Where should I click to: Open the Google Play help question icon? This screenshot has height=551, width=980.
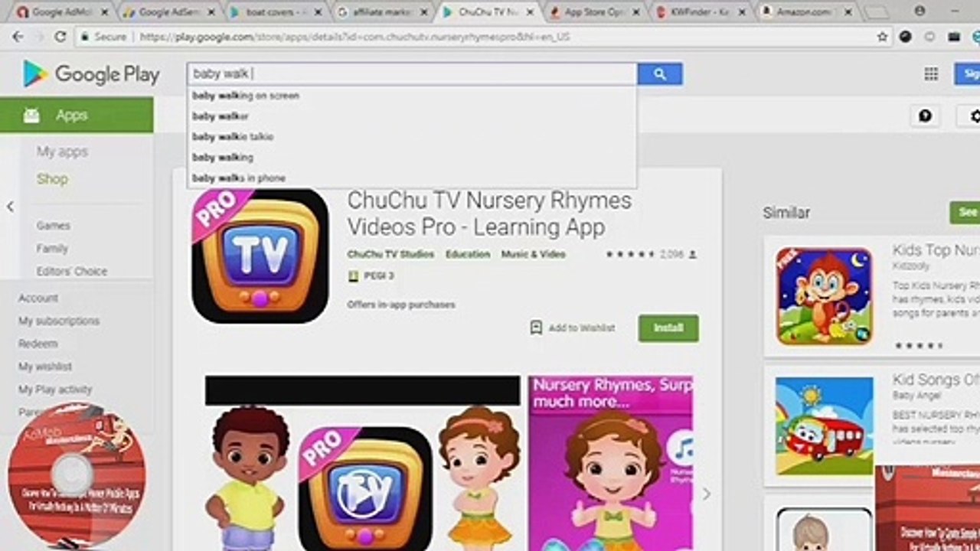coord(925,116)
